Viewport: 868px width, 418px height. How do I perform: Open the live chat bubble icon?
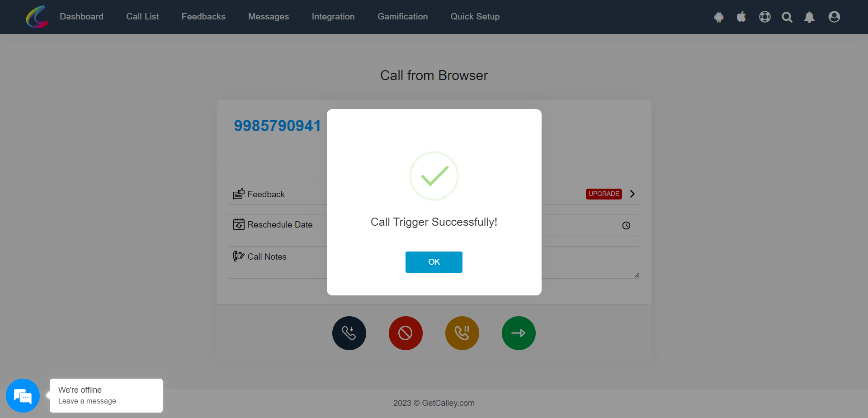23,395
